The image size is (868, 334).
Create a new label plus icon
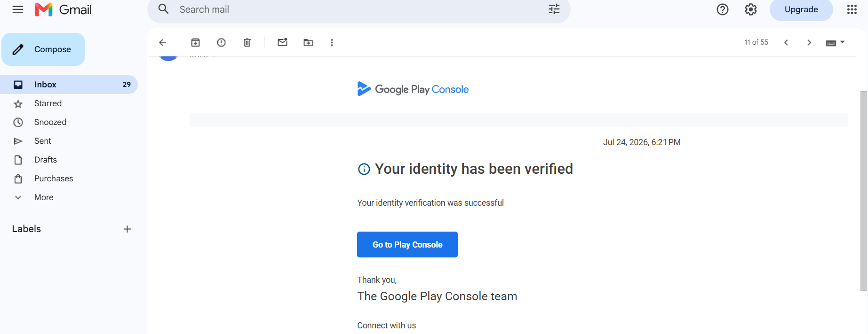pyautogui.click(x=127, y=229)
